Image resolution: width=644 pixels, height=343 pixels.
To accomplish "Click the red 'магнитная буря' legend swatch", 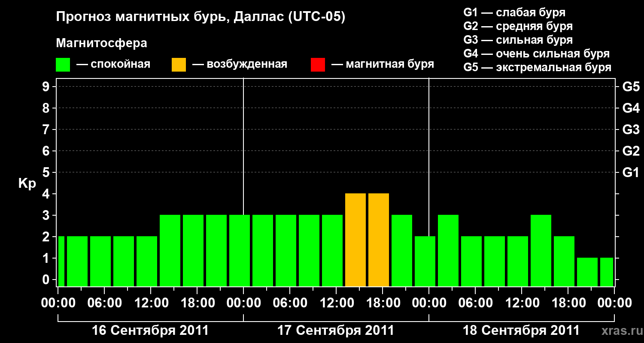I will pyautogui.click(x=318, y=65).
